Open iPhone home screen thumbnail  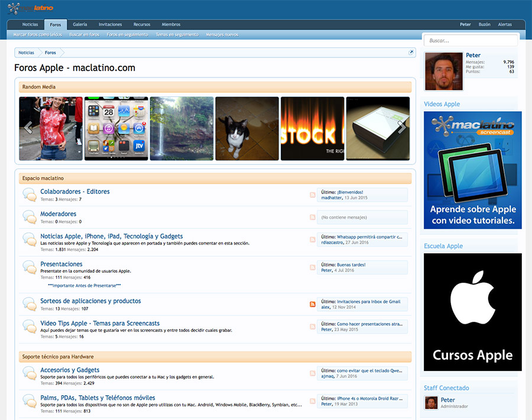click(x=116, y=129)
